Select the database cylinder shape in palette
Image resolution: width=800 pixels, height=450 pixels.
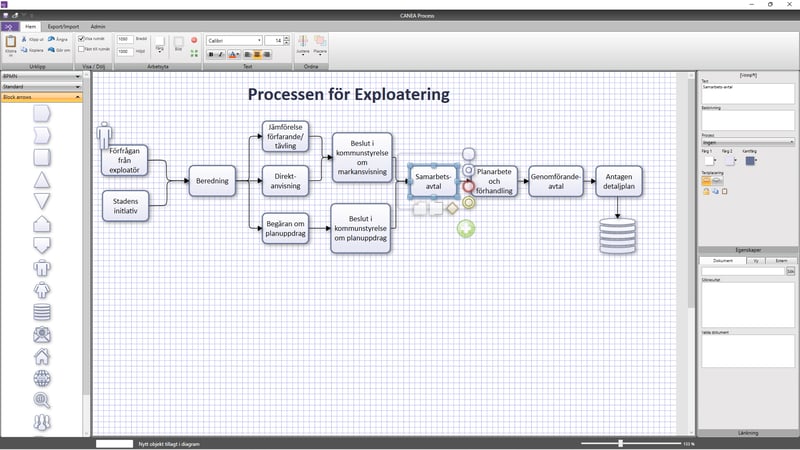[x=42, y=312]
